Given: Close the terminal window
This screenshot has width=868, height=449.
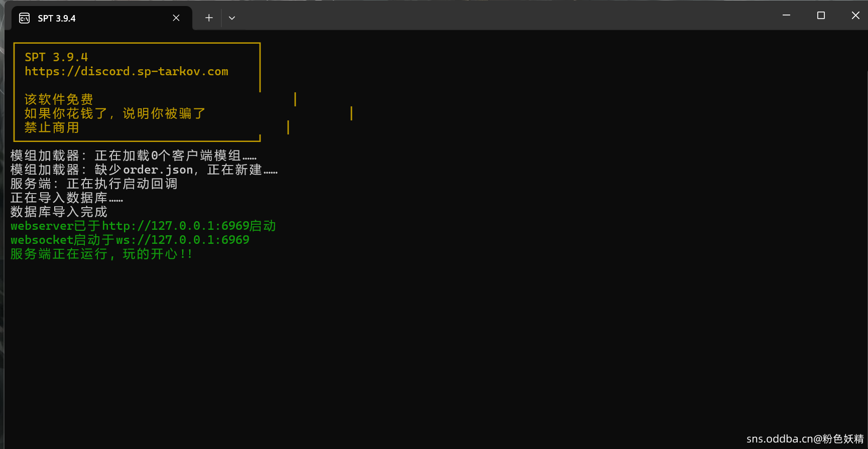Looking at the screenshot, I should (855, 16).
